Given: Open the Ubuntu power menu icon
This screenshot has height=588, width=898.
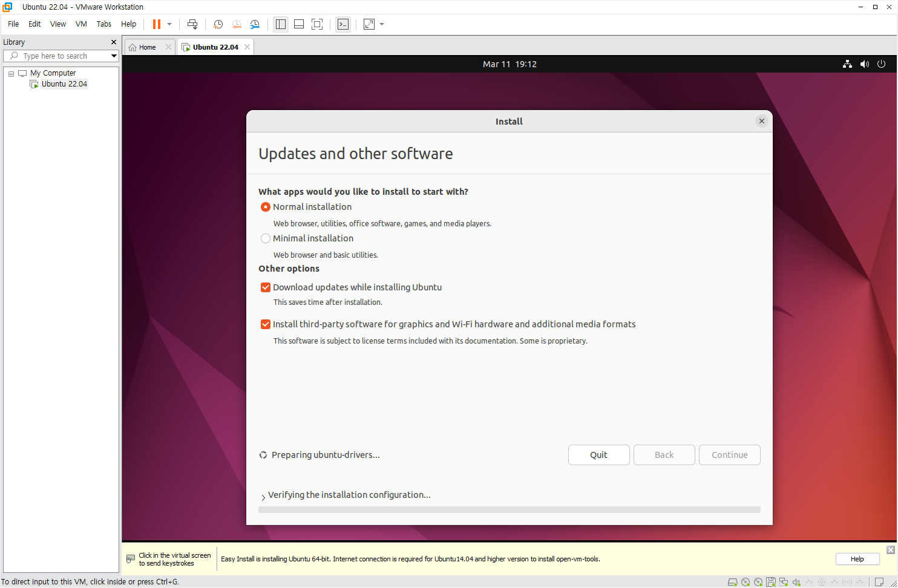Looking at the screenshot, I should click(881, 64).
